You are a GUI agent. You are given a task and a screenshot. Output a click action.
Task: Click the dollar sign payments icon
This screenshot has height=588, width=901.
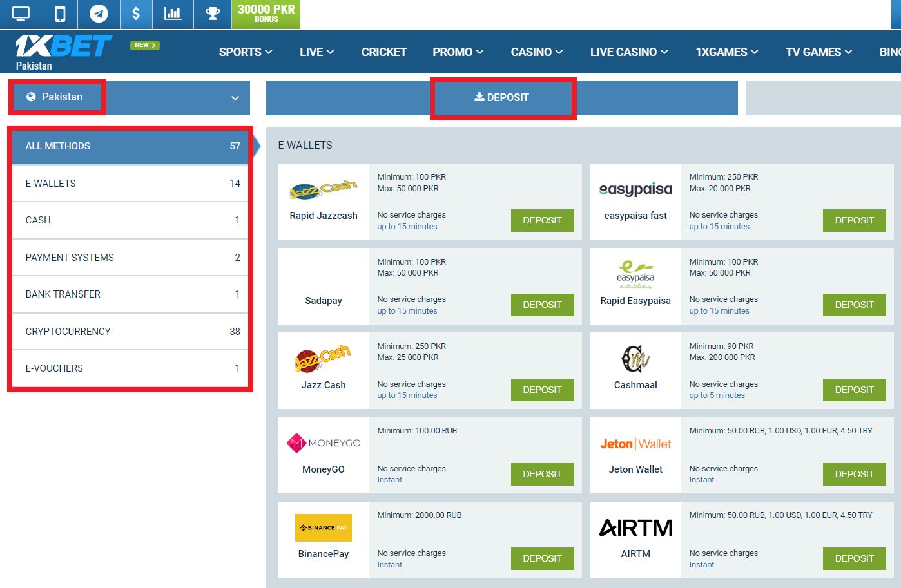point(136,14)
